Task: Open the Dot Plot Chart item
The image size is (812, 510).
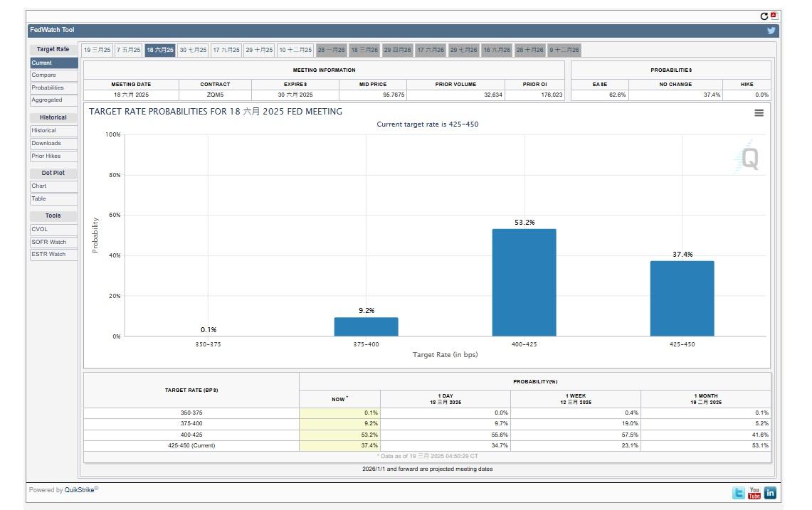Action: click(x=53, y=186)
